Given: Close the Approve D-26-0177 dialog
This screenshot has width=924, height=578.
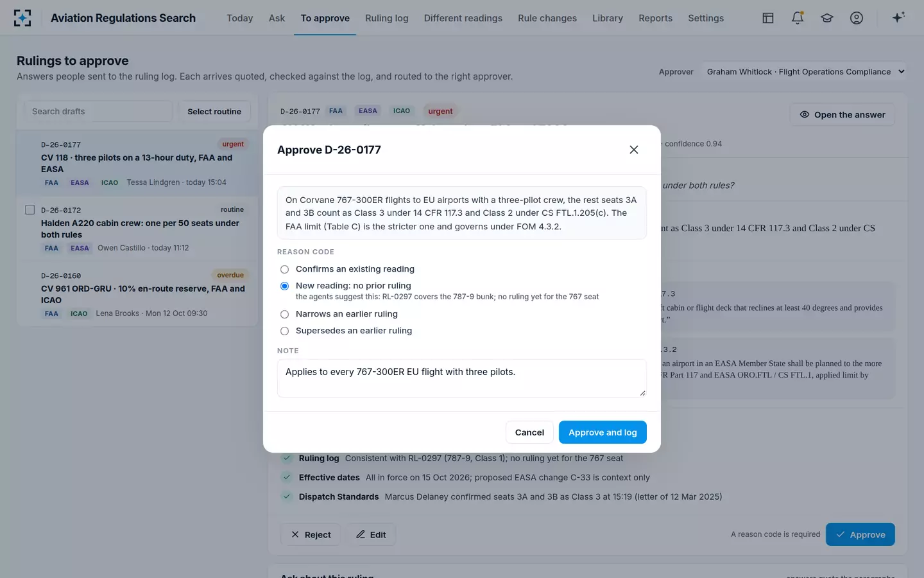Looking at the screenshot, I should [x=634, y=150].
